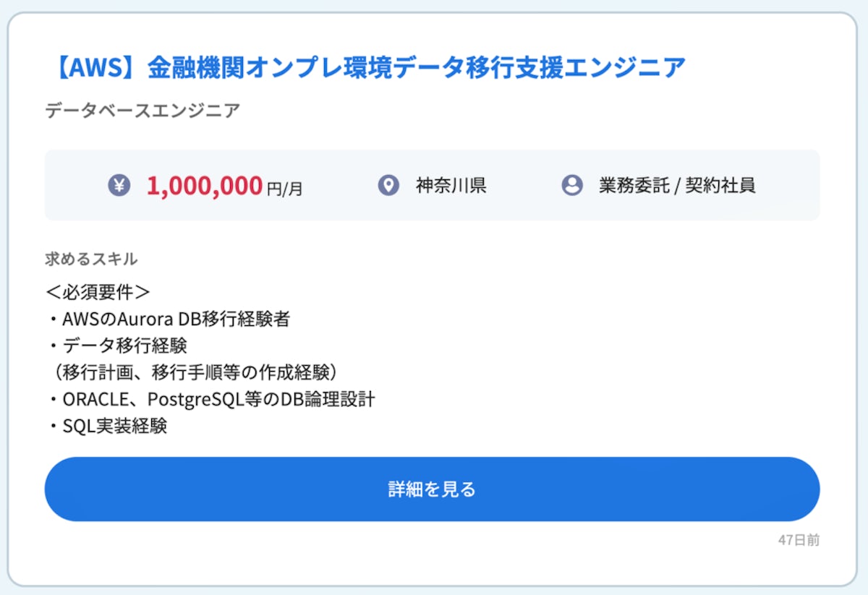Click the yen salary icon
This screenshot has height=595, width=868.
pos(119,185)
